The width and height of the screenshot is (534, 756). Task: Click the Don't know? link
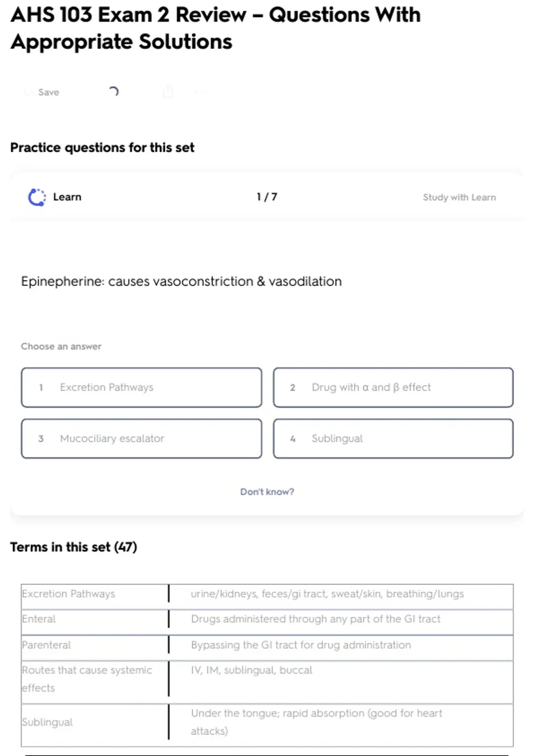coord(267,492)
